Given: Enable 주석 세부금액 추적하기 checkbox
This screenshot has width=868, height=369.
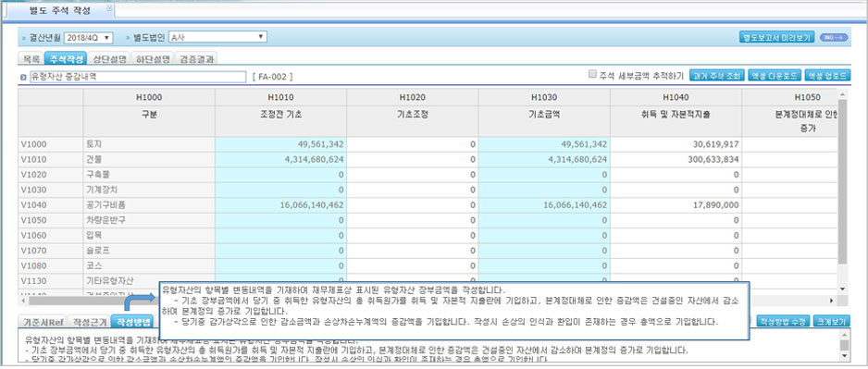Looking at the screenshot, I should [592, 74].
